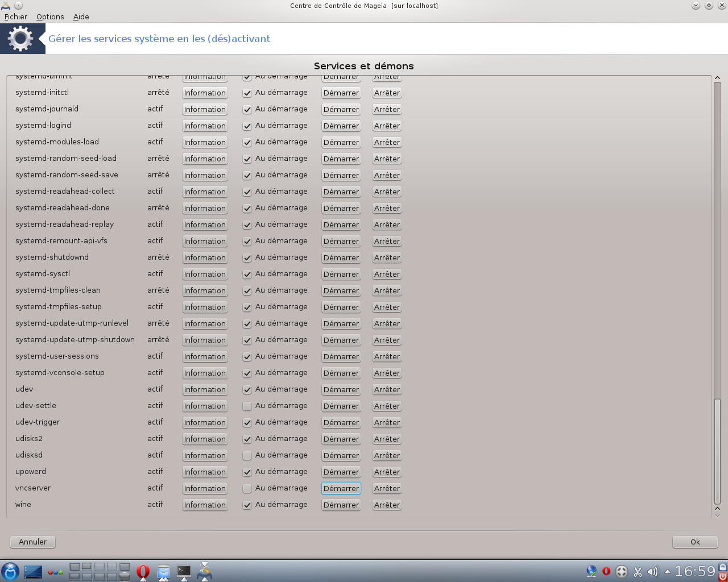This screenshot has width=728, height=582.
Task: Launch Opera browser from taskbar
Action: [x=143, y=572]
